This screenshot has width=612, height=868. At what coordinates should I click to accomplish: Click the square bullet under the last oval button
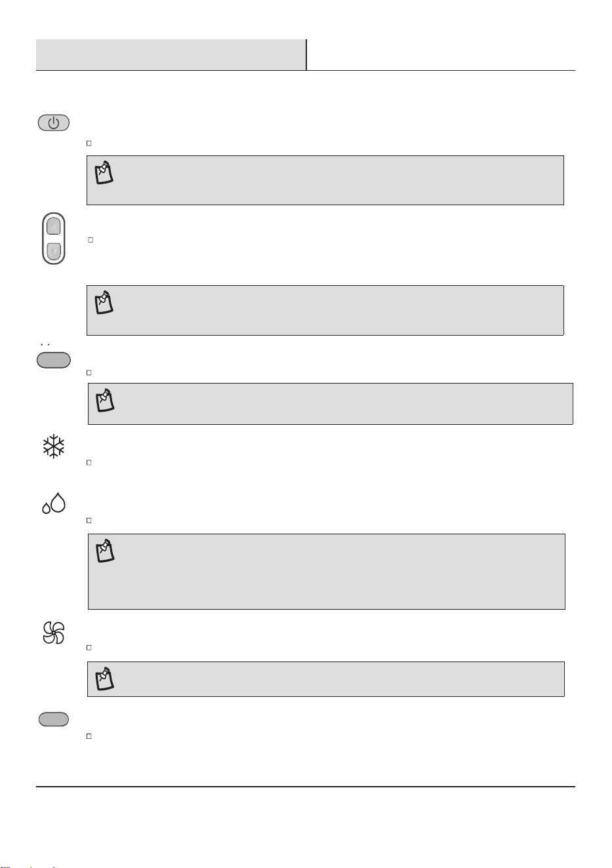click(89, 736)
